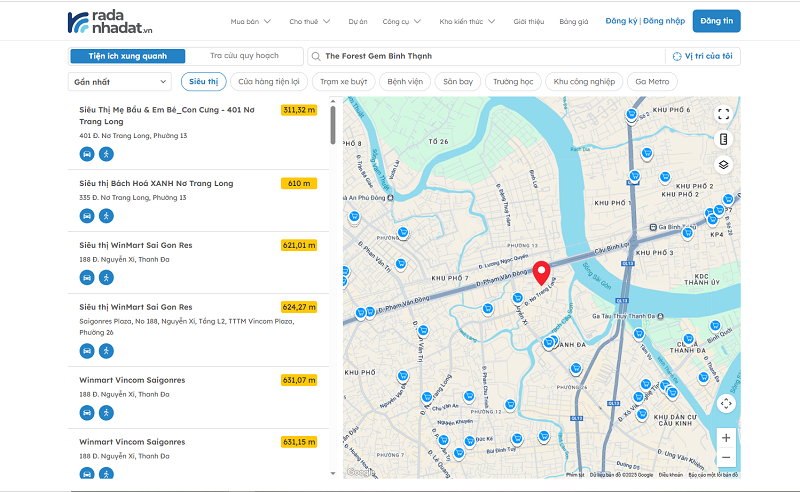
Task: Switch to Tiện ích xung quanh tab
Action: pyautogui.click(x=128, y=56)
